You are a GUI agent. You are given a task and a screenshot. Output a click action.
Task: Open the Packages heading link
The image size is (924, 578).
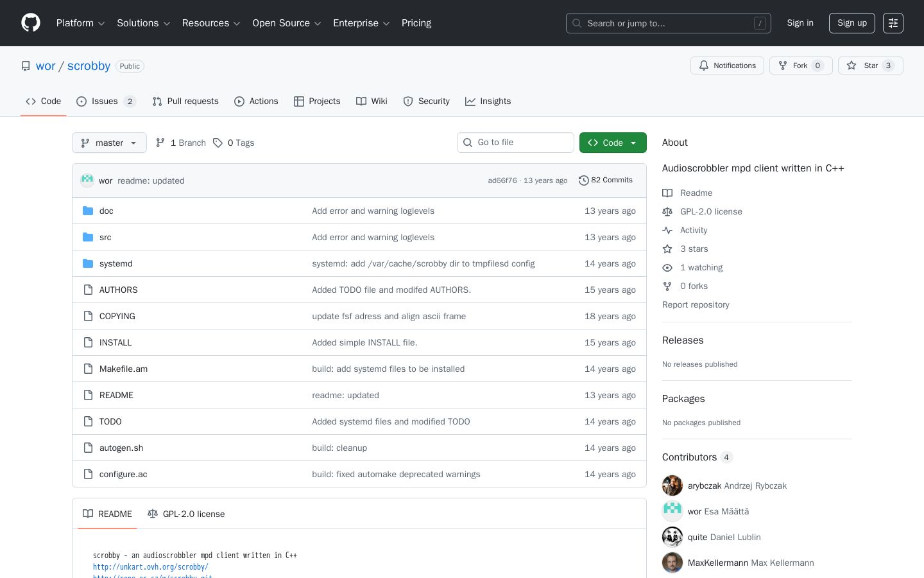coord(683,399)
